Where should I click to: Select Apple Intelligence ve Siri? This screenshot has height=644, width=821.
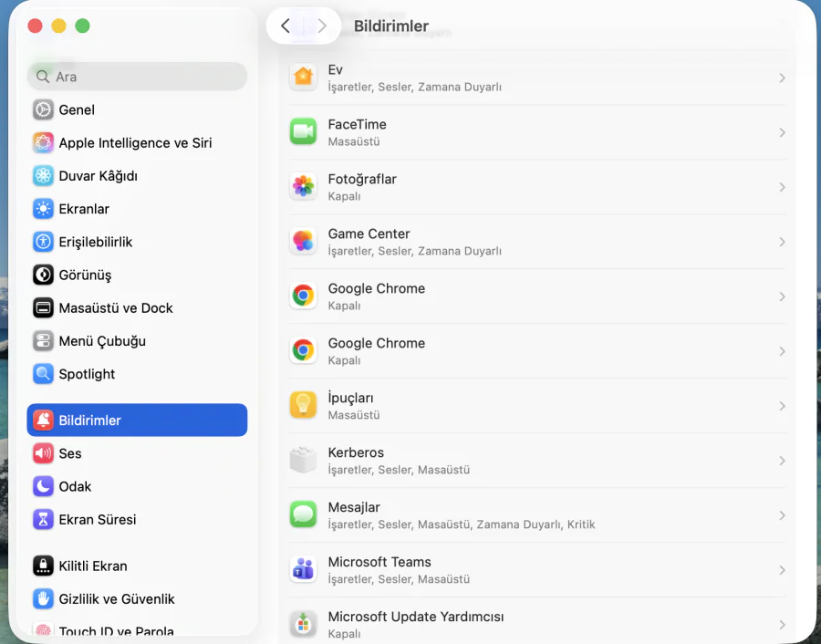pyautogui.click(x=127, y=143)
